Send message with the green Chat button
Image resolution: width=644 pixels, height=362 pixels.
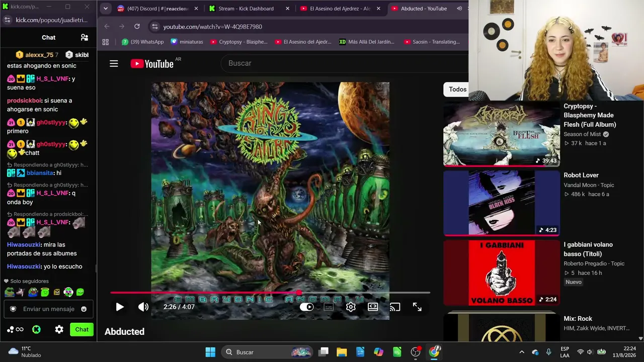(x=82, y=329)
